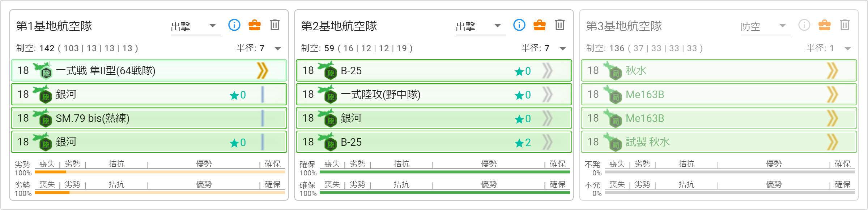Viewport: 868px width, 210px height.
Task: Open the 出撃 mode dropdown for 第1基地航空隊
Action: click(196, 26)
